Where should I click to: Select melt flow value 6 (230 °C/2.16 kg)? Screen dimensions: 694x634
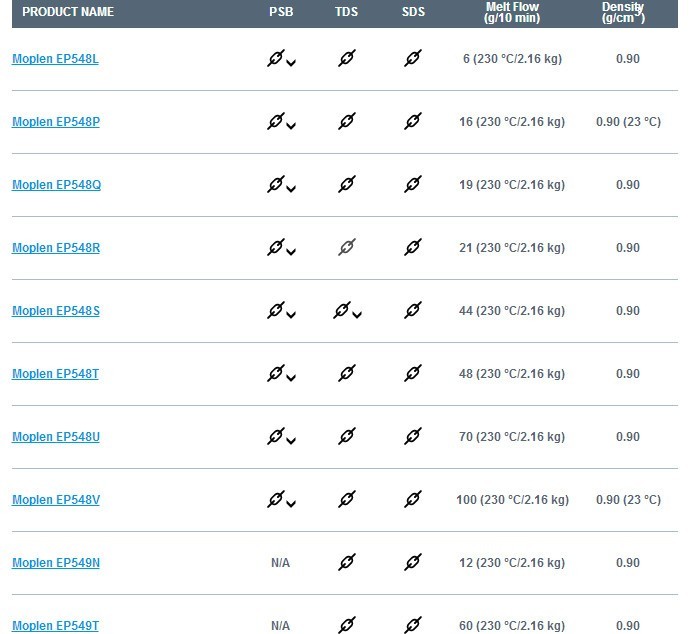coord(512,59)
